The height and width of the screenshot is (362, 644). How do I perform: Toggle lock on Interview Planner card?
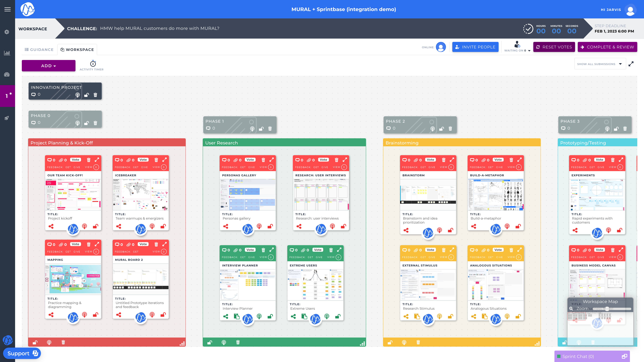click(x=270, y=317)
